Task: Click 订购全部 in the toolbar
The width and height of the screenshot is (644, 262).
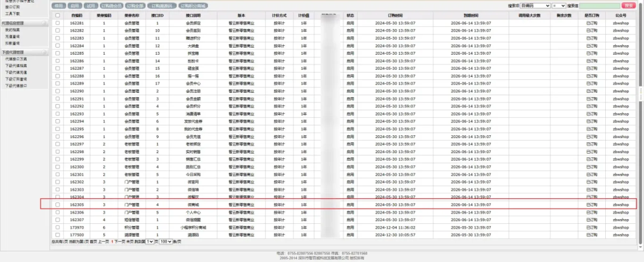Action: pos(135,5)
